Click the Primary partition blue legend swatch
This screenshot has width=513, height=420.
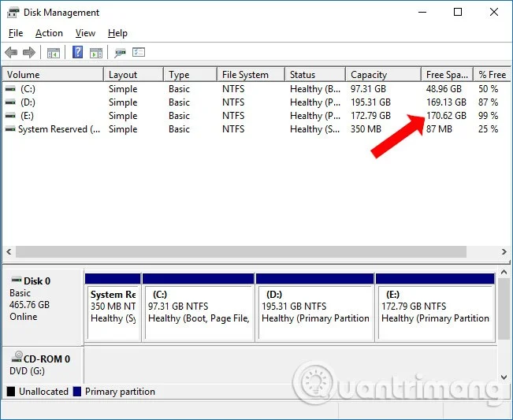(x=77, y=392)
